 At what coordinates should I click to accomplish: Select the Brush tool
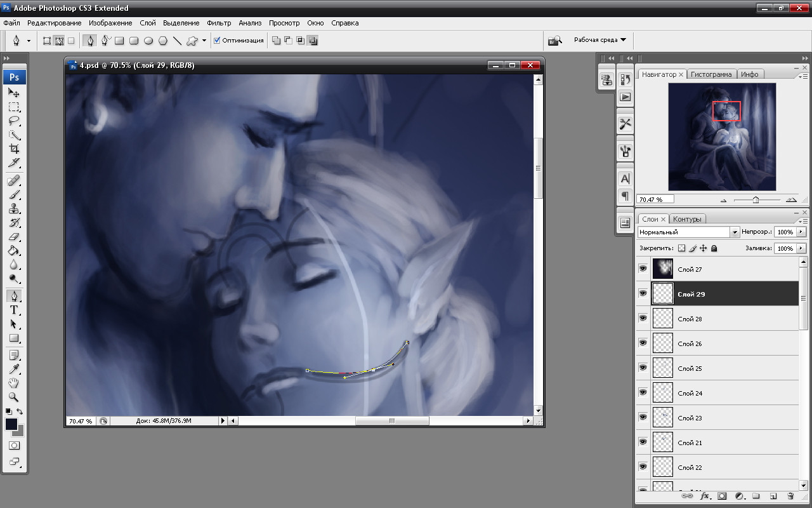pyautogui.click(x=14, y=195)
